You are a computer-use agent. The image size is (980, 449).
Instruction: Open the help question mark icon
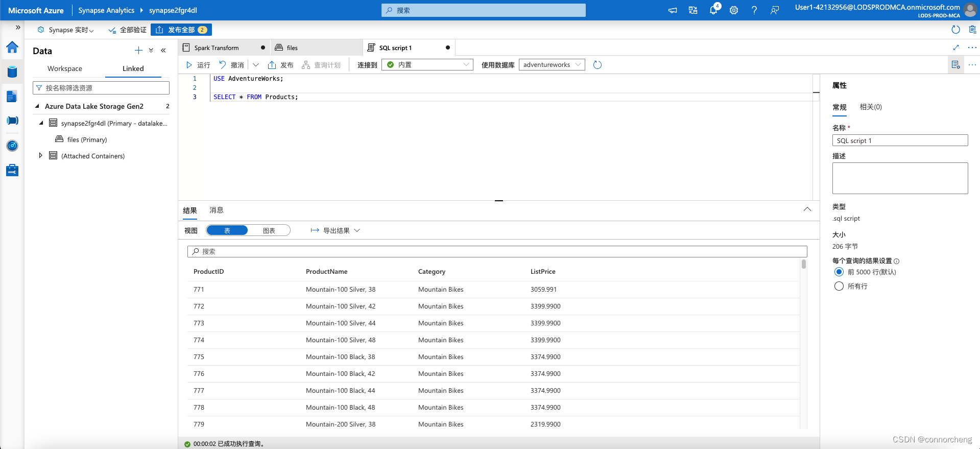coord(754,10)
